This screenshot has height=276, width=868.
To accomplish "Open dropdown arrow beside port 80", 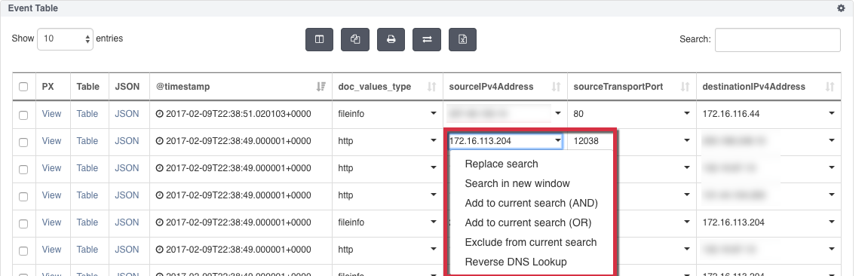I will (x=687, y=113).
